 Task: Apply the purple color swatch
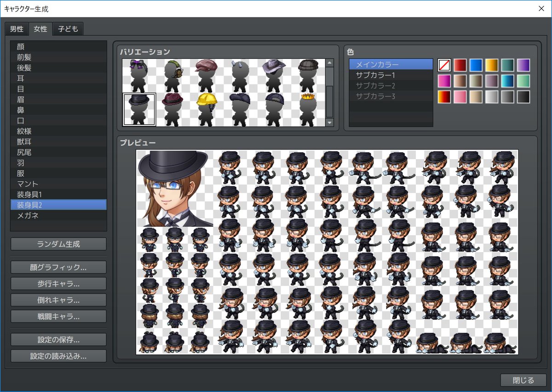(x=523, y=65)
